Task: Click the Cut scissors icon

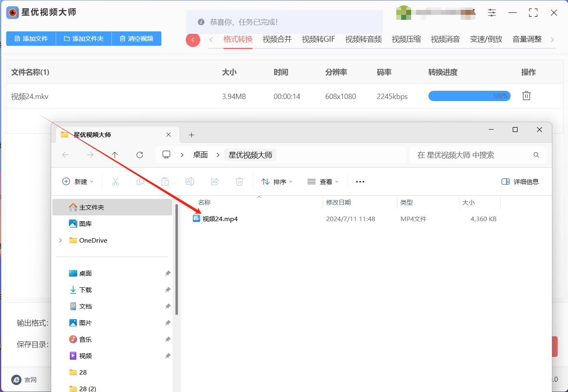Action: (116, 182)
